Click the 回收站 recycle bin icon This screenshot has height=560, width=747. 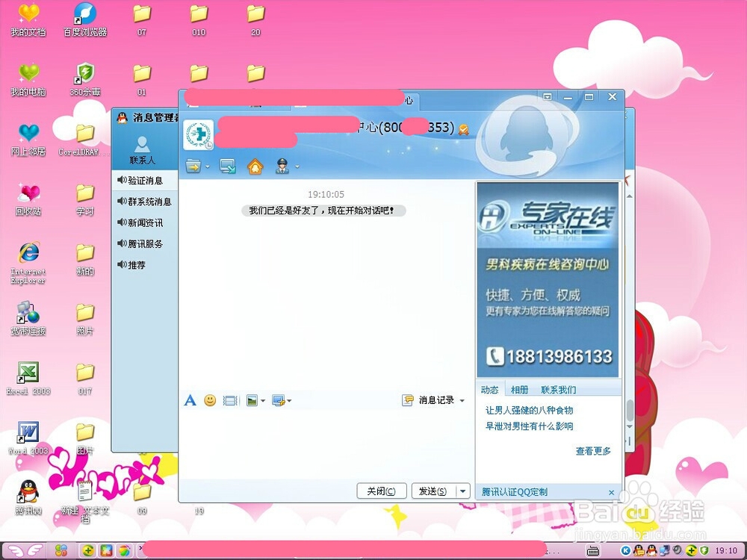pos(28,199)
